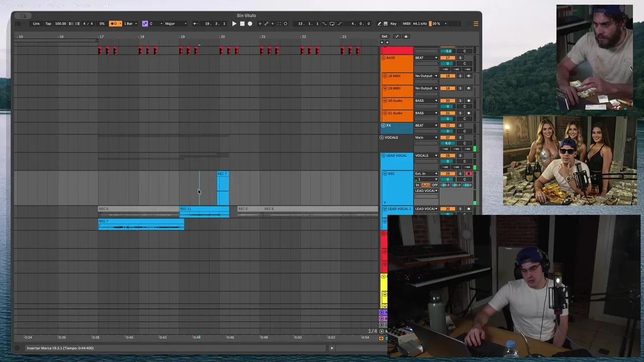Fold the 19 MIDI track
644x362 pixels.
coord(385,88)
